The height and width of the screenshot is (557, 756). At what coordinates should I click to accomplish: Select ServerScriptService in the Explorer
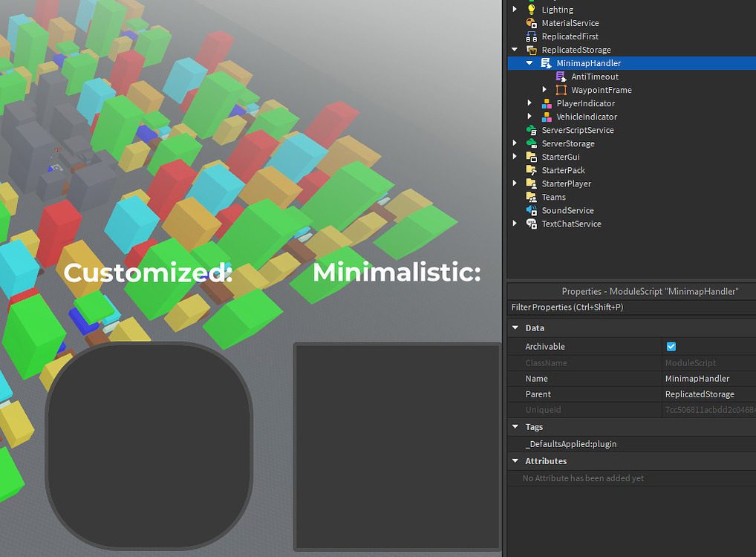click(578, 130)
